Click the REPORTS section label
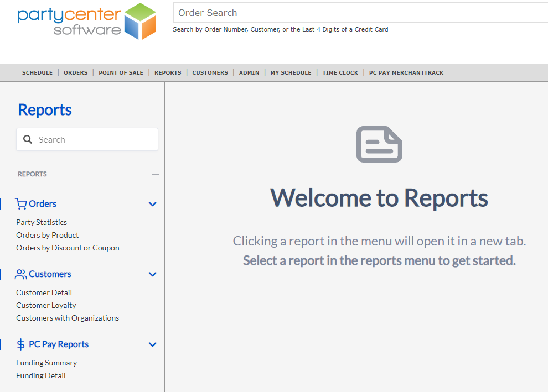Screen dimensions: 548x392 (32, 174)
